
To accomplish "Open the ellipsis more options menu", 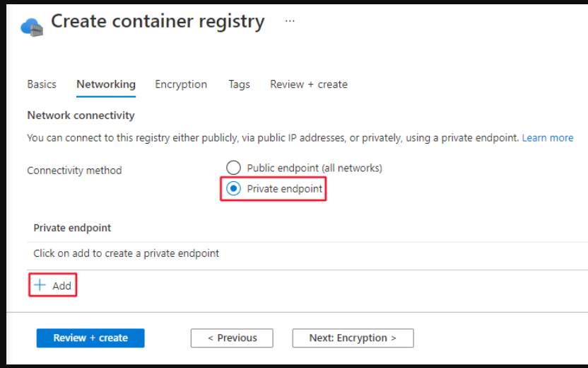I will point(290,21).
